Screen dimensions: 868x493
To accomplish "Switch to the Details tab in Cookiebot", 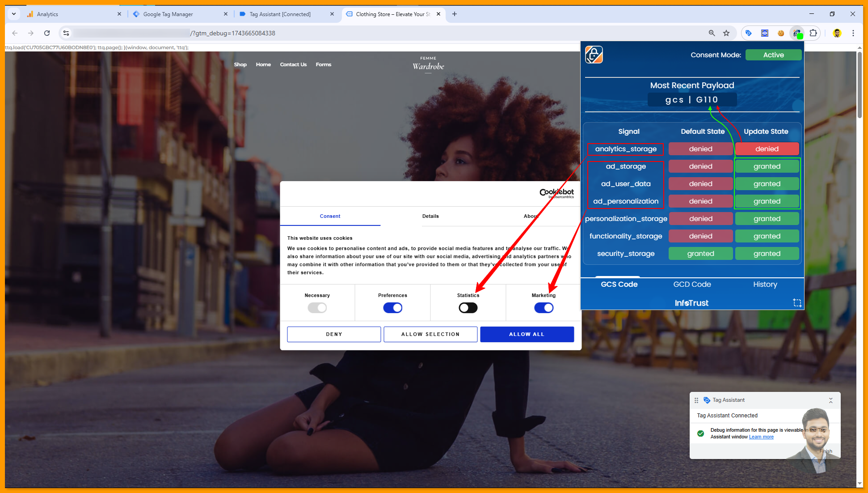I will pyautogui.click(x=430, y=216).
